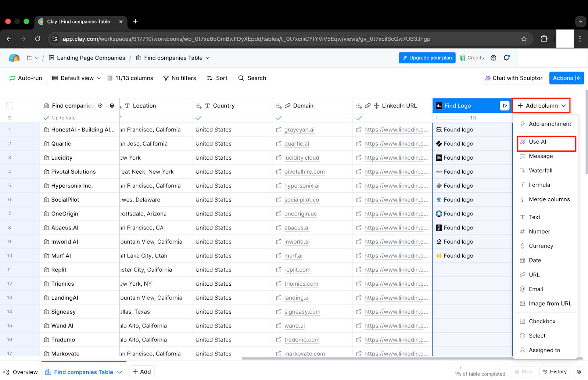
Task: Reload the browser page
Action: pyautogui.click(x=37, y=39)
